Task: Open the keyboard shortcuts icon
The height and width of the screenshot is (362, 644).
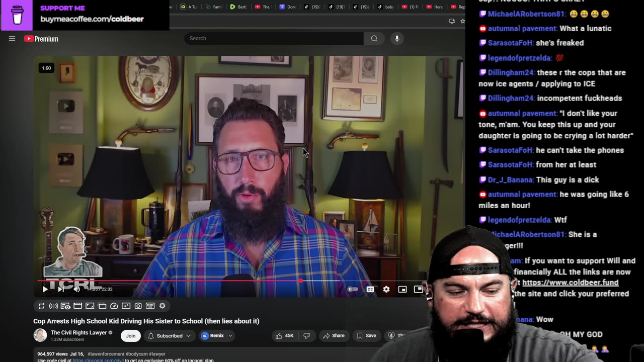Action: point(150,306)
